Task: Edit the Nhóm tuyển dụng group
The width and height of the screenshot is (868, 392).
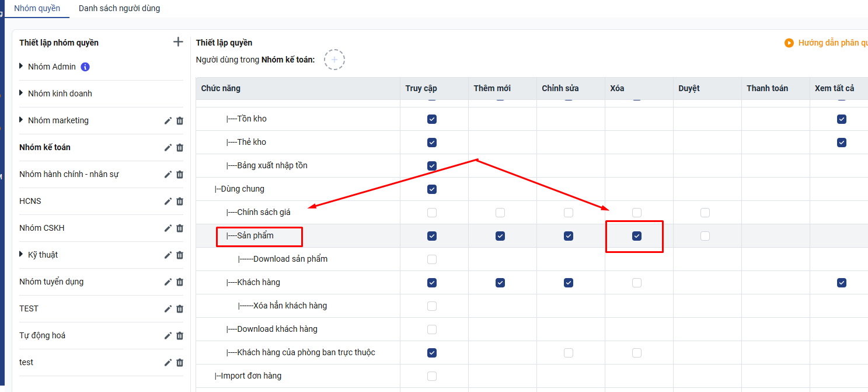Action: click(168, 282)
